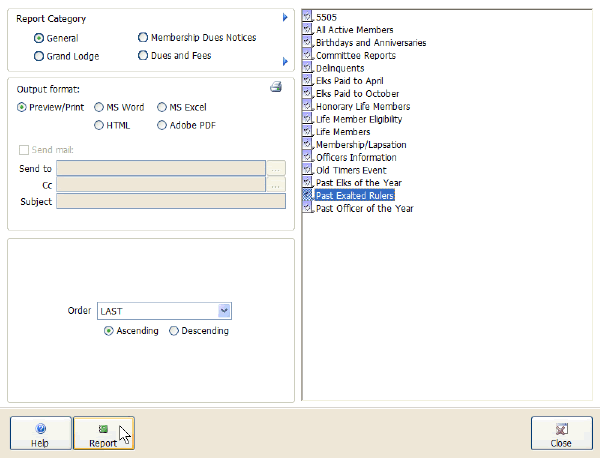Click icon next to Delinquents report
Screen dimensions: 600x458
pyautogui.click(x=308, y=68)
